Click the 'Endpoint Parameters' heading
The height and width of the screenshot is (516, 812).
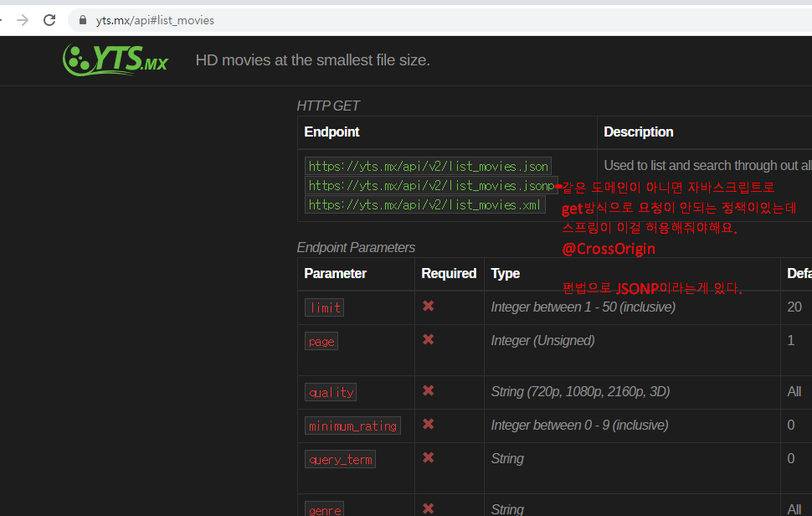pos(356,248)
